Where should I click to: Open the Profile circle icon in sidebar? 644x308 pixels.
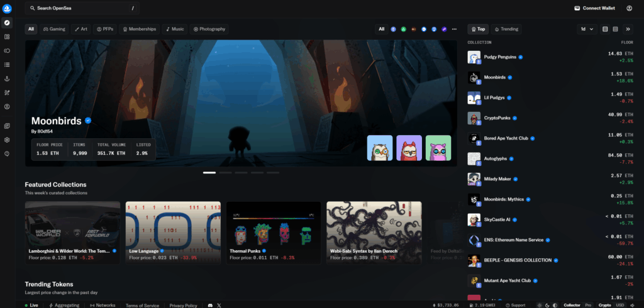7,106
